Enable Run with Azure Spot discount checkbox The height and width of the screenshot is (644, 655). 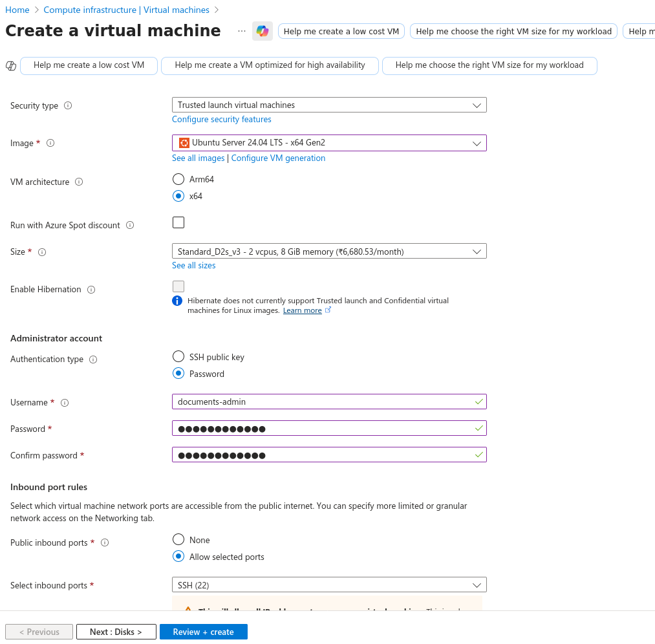tap(178, 222)
